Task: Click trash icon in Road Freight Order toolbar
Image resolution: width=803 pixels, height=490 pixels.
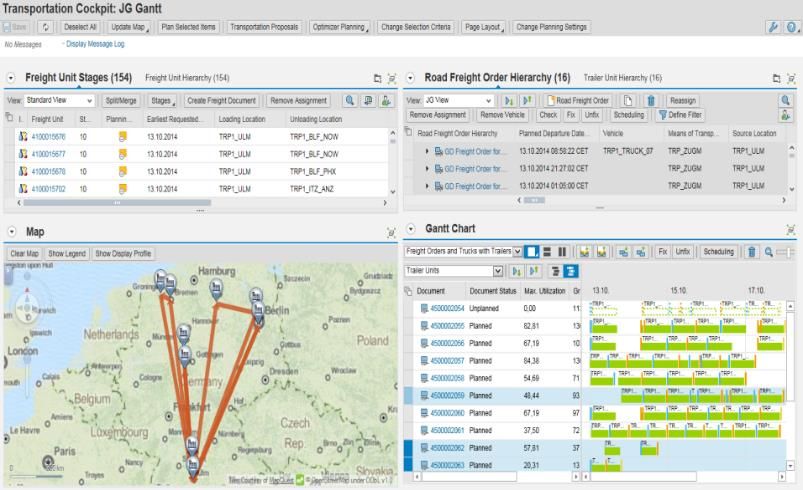Action: click(650, 100)
